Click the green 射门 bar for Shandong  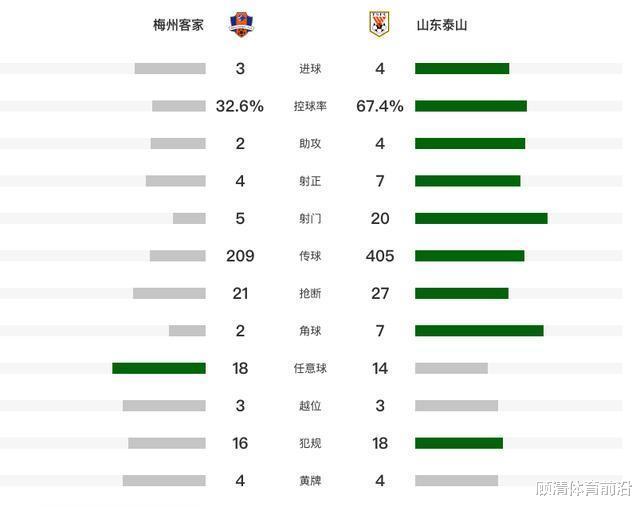(x=481, y=218)
